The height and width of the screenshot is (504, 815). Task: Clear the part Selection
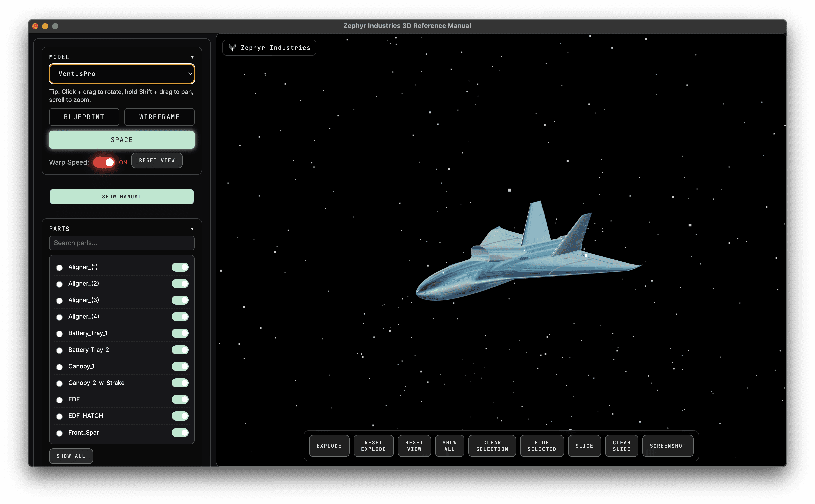(x=492, y=446)
